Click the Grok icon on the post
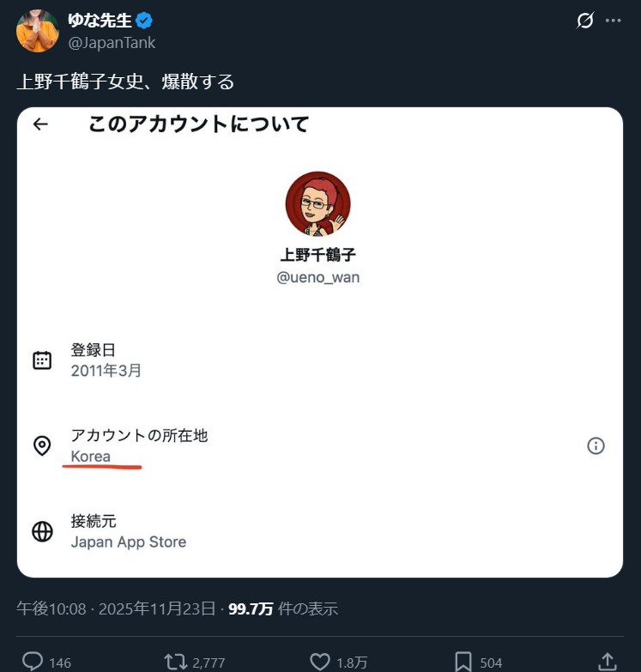The height and width of the screenshot is (672, 641). tap(585, 21)
